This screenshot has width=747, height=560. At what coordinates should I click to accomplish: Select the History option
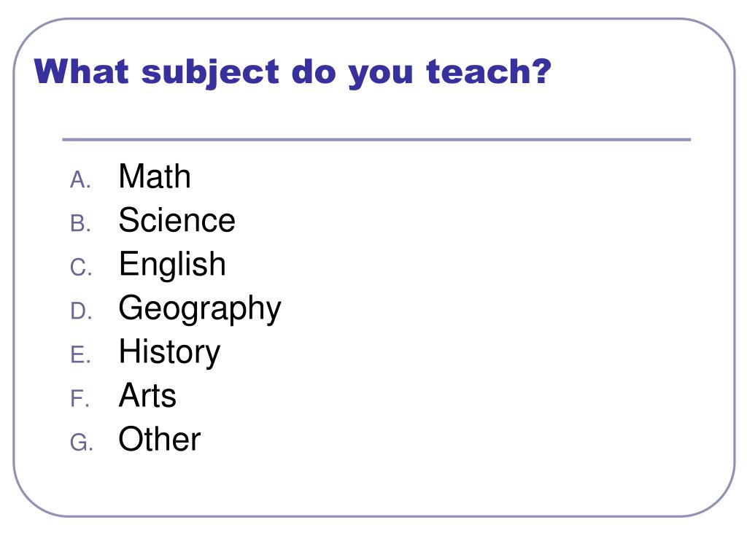coord(169,352)
